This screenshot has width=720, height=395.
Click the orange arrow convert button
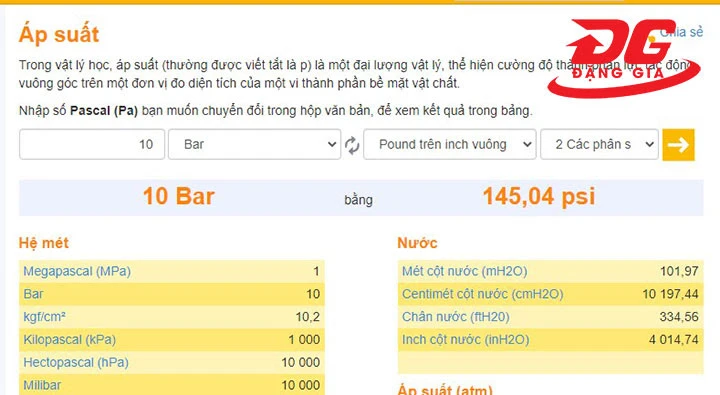pos(678,145)
